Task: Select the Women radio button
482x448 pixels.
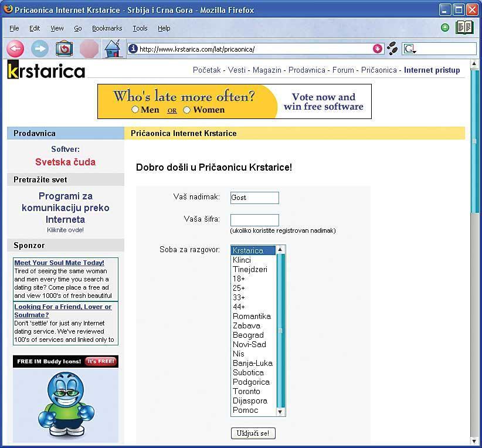Action: point(186,110)
